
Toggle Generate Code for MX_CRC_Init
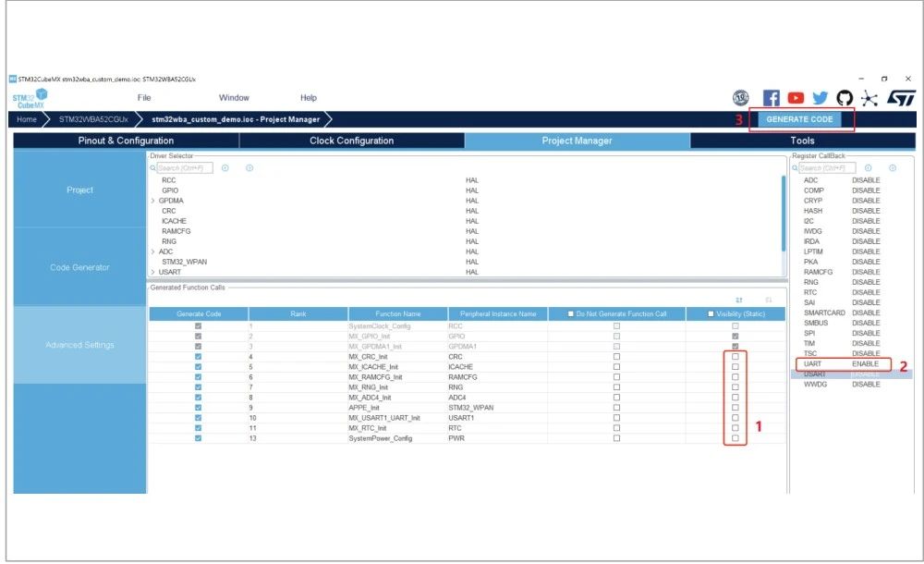[198, 356]
